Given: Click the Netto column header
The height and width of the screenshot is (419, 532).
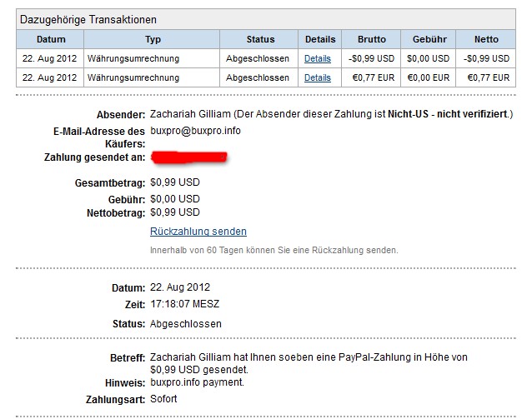Looking at the screenshot, I should coord(486,39).
